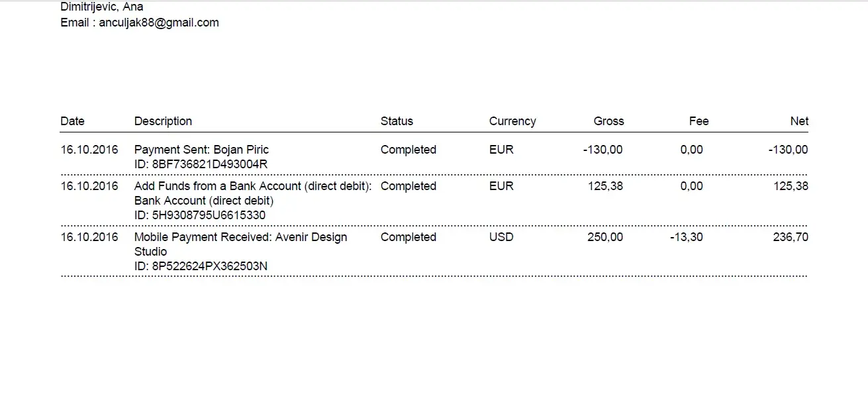
Task: Click transaction ID 8BF736821D493004R
Action: tap(201, 164)
